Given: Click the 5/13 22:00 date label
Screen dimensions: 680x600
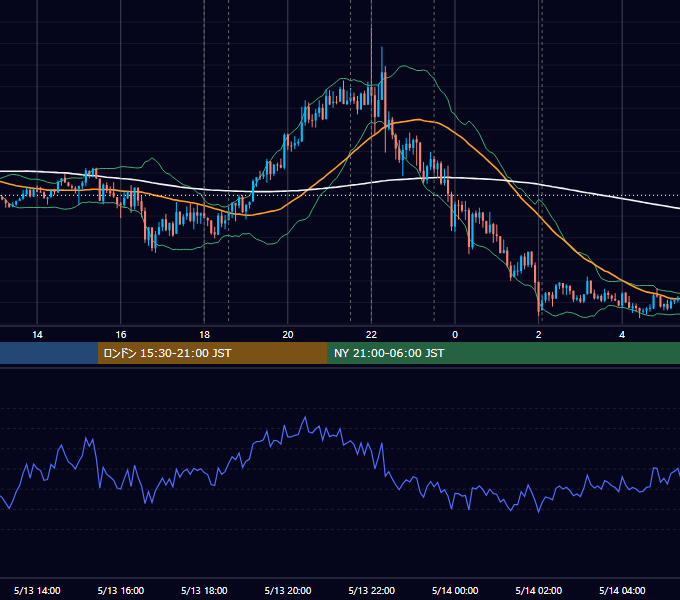Looking at the screenshot, I should click(372, 590).
